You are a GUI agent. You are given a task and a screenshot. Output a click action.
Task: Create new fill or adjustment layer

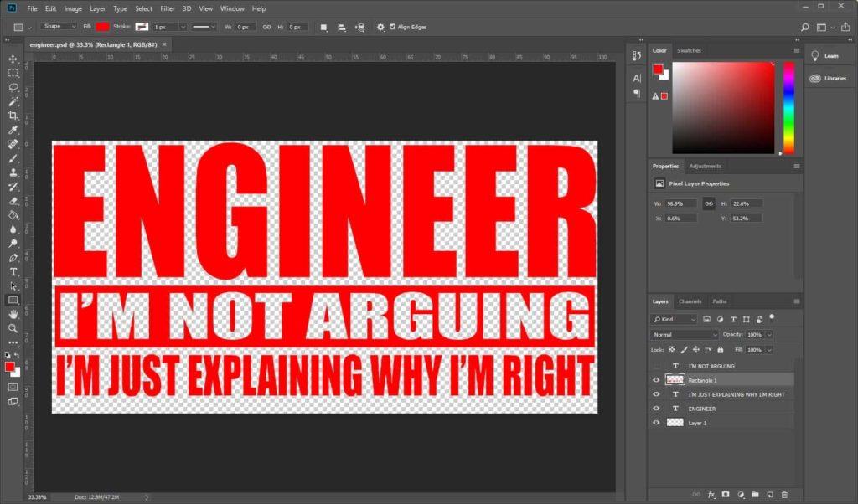pyautogui.click(x=741, y=495)
